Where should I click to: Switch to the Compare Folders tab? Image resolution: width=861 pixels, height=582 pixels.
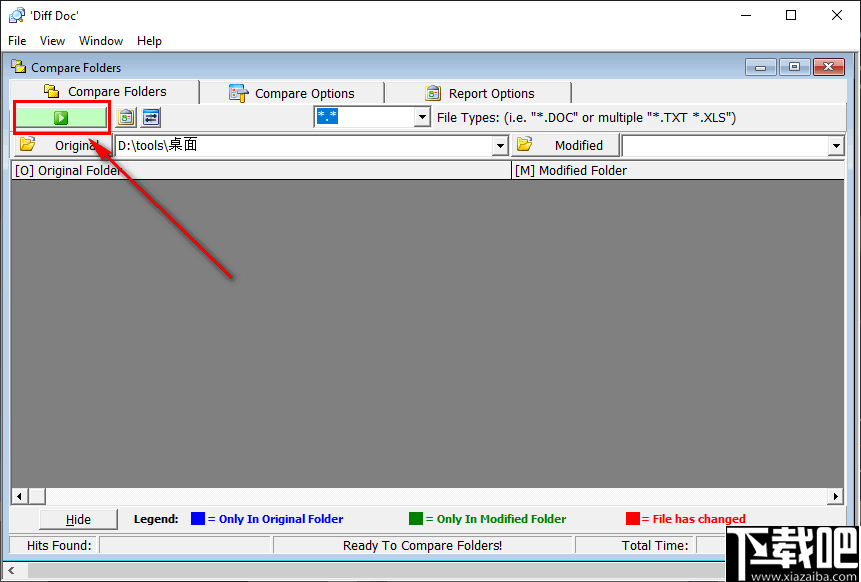(105, 92)
